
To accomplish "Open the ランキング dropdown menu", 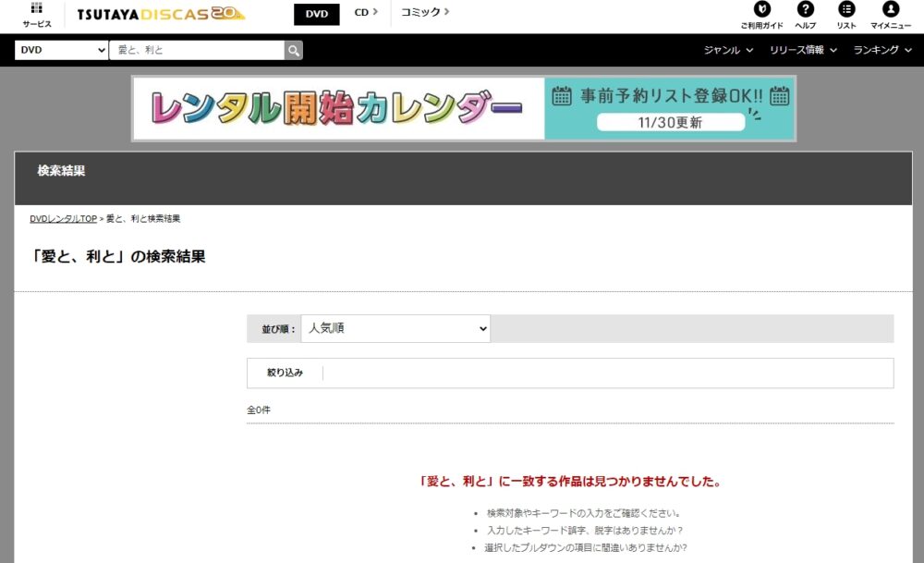I will coord(880,51).
